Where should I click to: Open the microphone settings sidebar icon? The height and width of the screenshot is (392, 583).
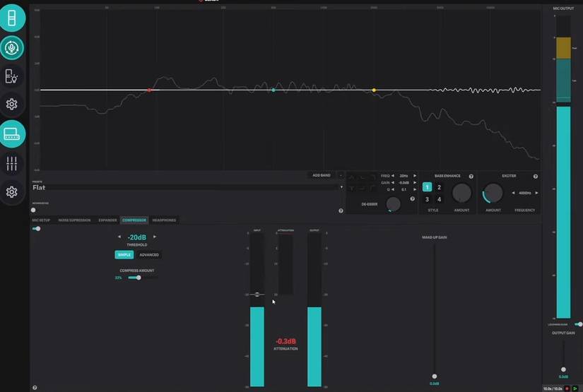coord(12,48)
